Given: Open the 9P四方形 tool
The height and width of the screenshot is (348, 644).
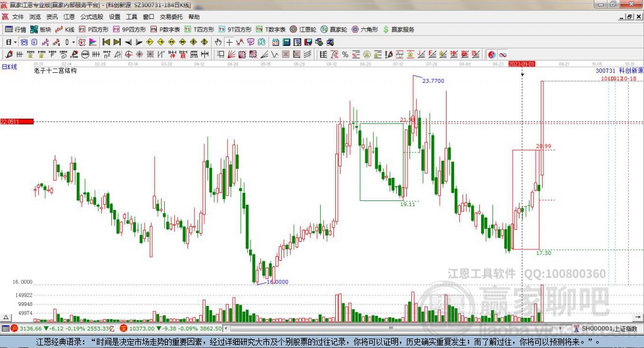Looking at the screenshot, I should 130,29.
